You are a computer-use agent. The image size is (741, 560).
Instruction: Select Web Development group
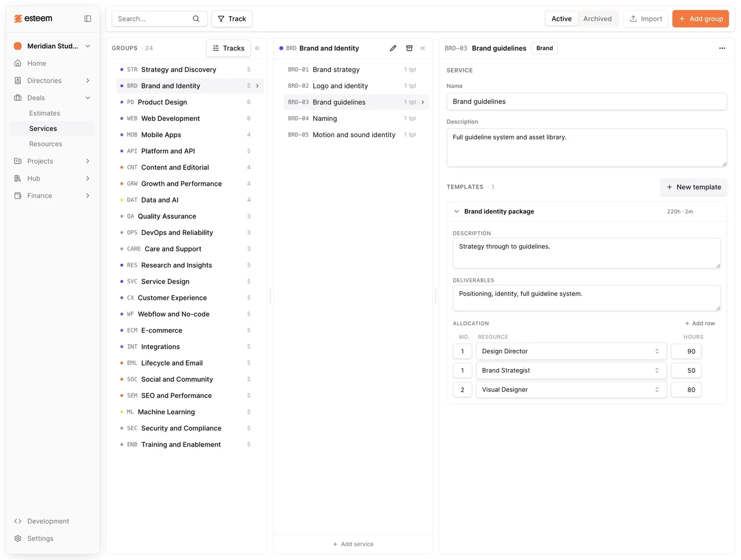click(190, 118)
